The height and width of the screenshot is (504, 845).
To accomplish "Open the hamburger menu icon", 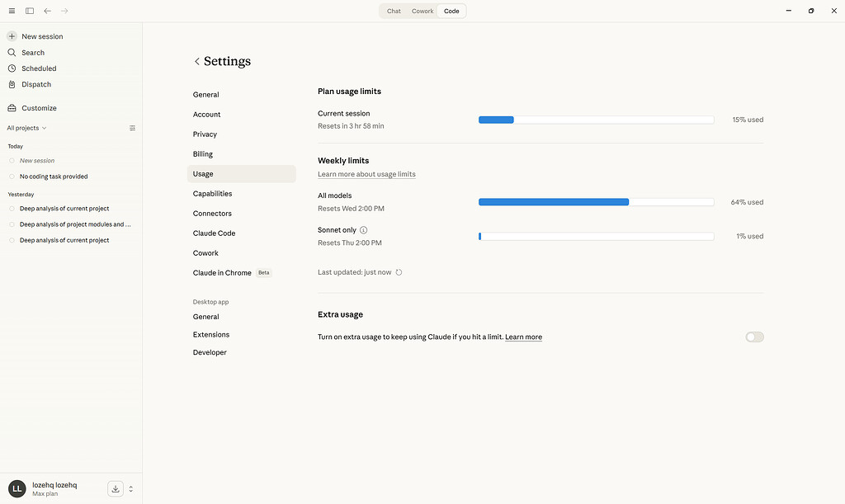I will pos(12,11).
